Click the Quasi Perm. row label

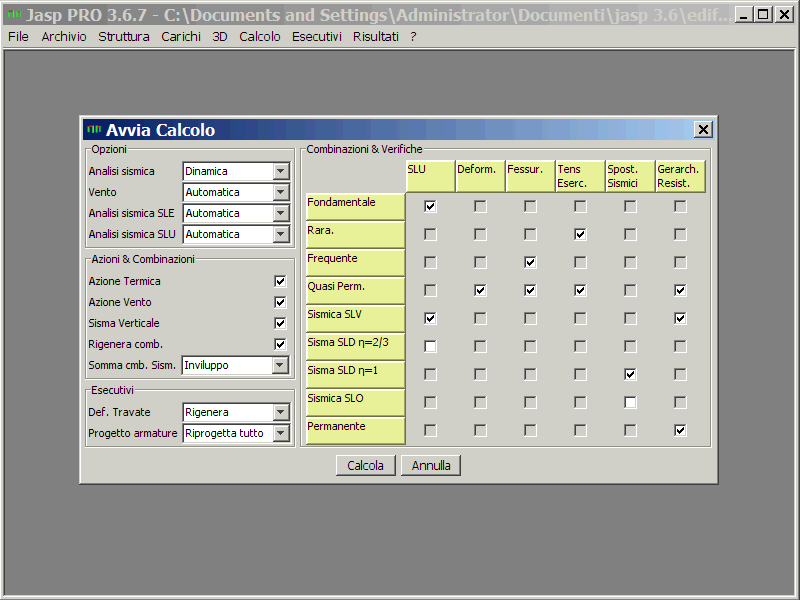355,290
